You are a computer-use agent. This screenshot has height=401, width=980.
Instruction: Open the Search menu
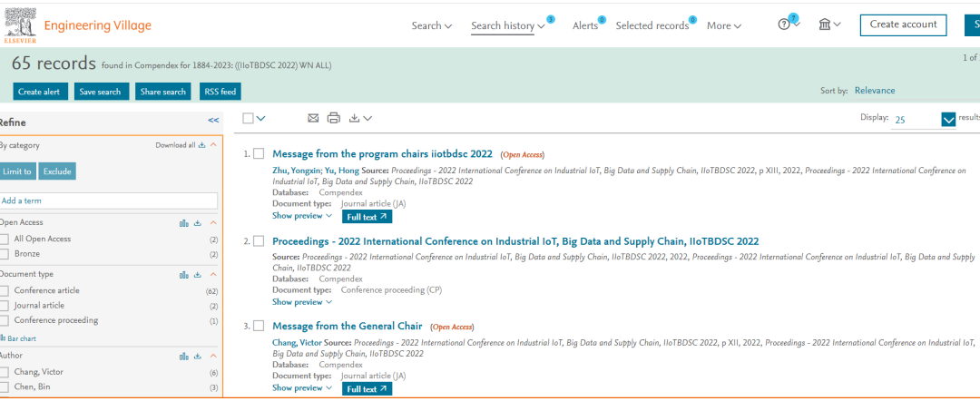click(431, 25)
